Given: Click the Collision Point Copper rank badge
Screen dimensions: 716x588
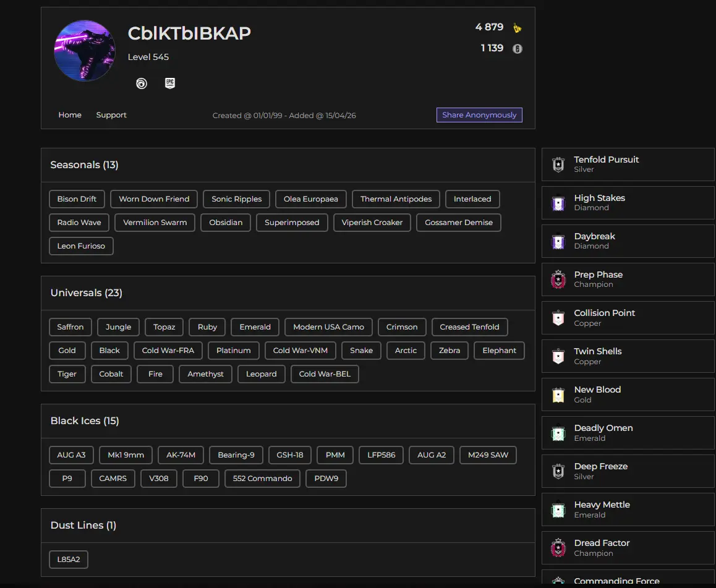Looking at the screenshot, I should (558, 318).
